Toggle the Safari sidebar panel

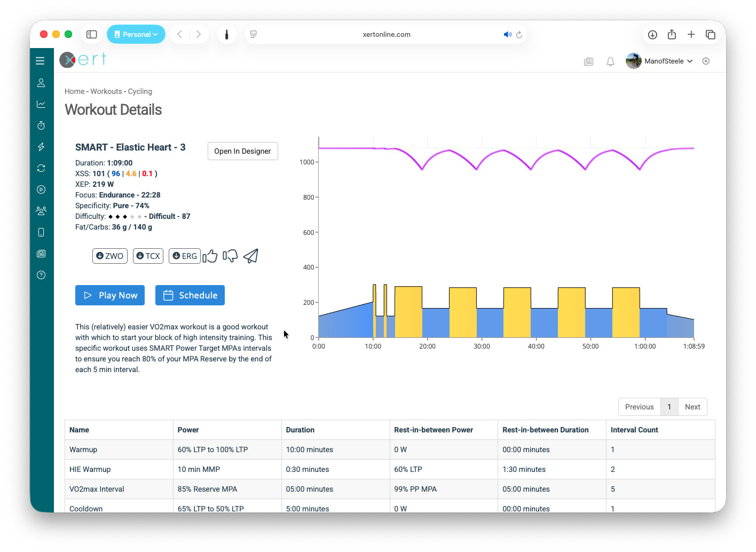tap(92, 34)
